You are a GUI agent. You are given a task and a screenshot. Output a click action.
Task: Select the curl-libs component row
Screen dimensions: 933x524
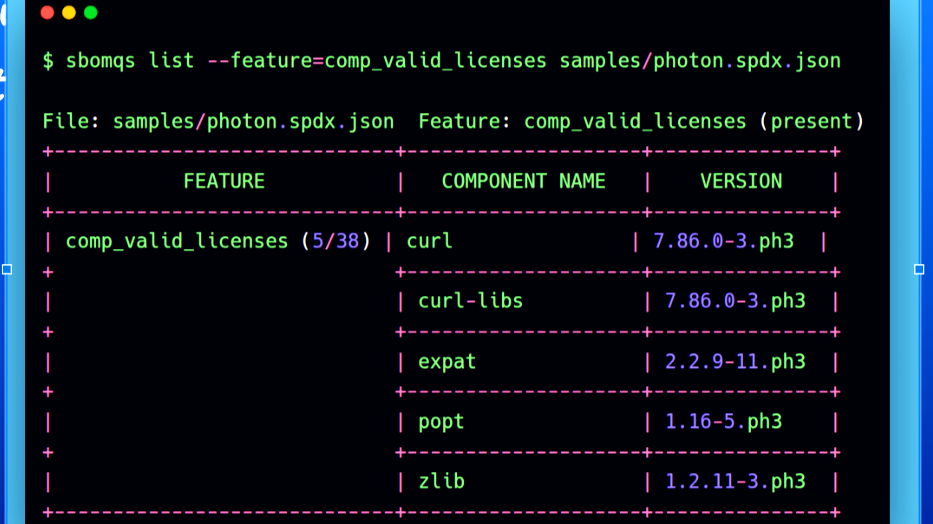click(x=470, y=302)
